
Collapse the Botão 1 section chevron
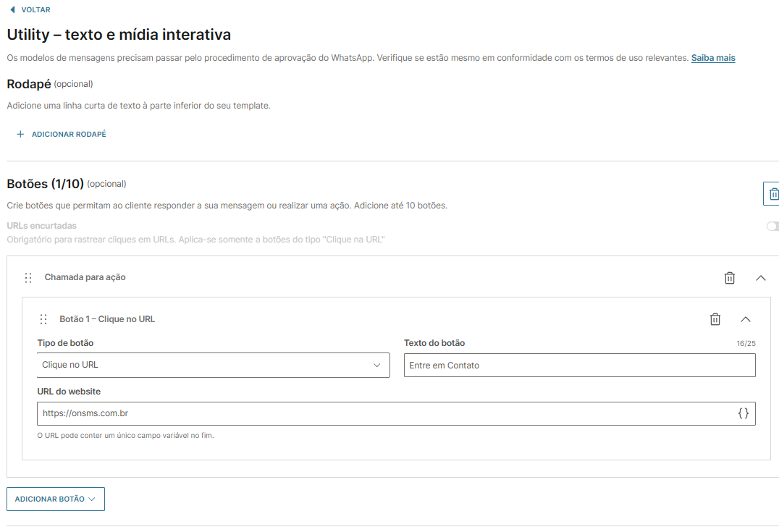click(746, 319)
